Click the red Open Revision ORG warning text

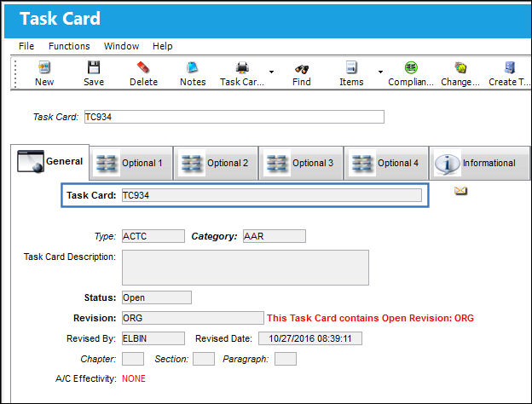click(370, 318)
